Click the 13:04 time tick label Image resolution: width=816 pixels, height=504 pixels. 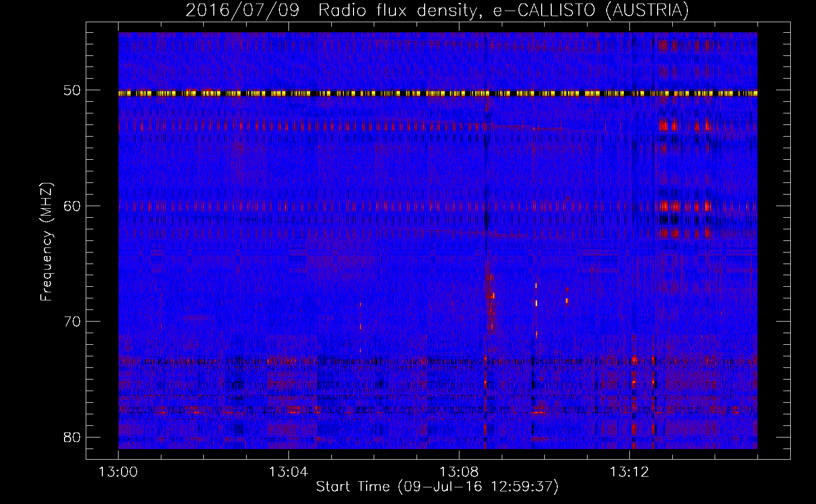[288, 472]
